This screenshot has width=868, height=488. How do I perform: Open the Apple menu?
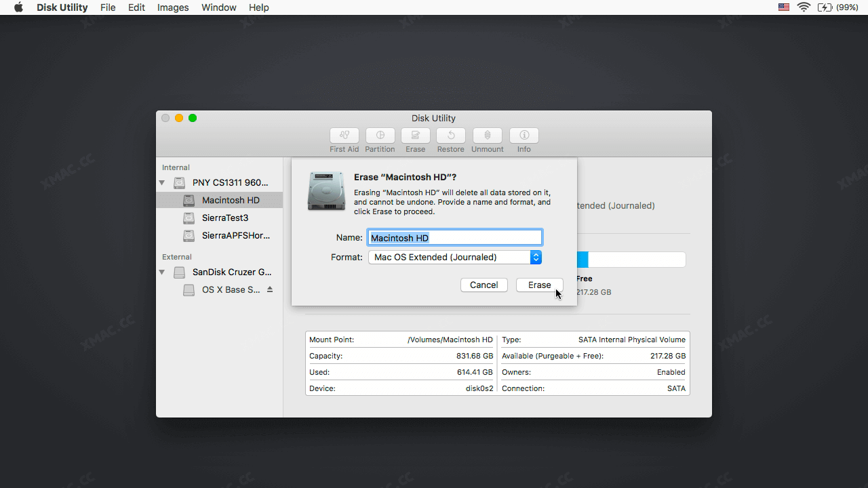16,7
